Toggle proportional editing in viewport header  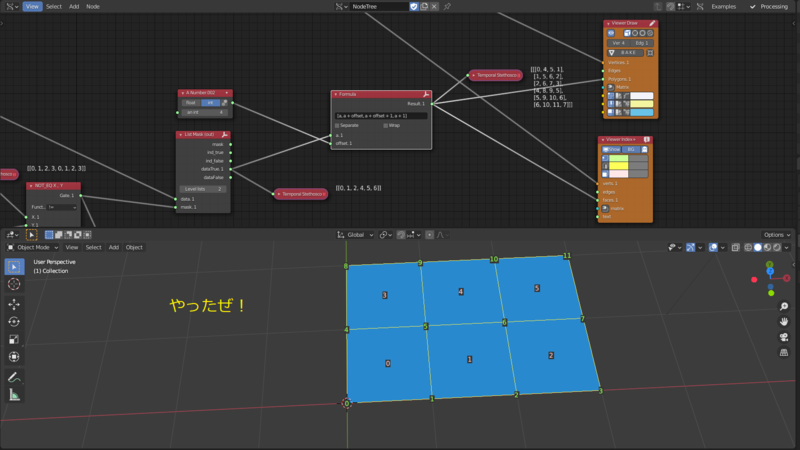click(x=430, y=235)
